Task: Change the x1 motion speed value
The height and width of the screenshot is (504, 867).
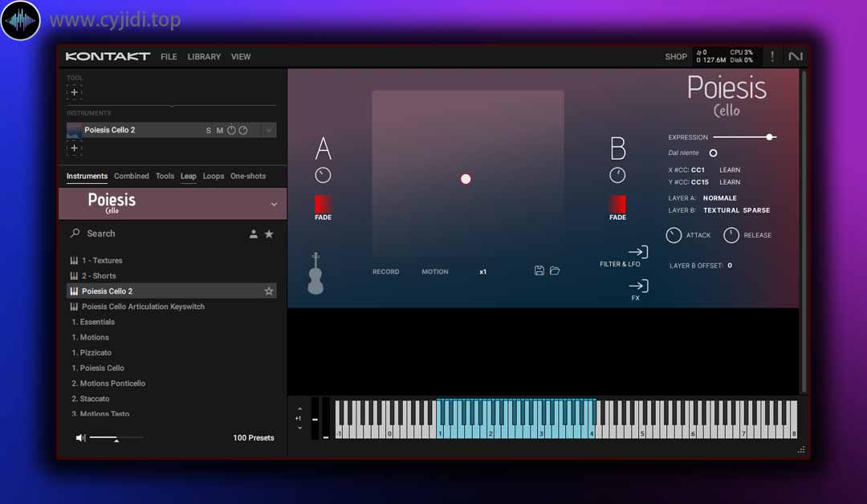Action: coord(482,272)
